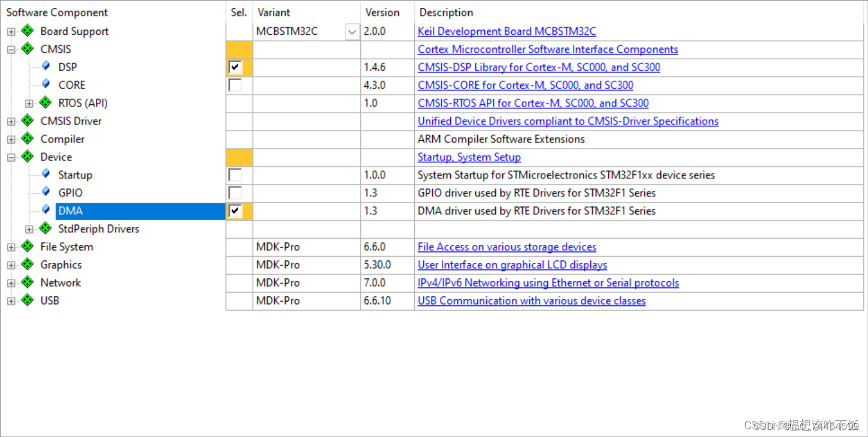Open the IPv4/IPv6 Networking link
This screenshot has width=868, height=437.
coord(548,283)
